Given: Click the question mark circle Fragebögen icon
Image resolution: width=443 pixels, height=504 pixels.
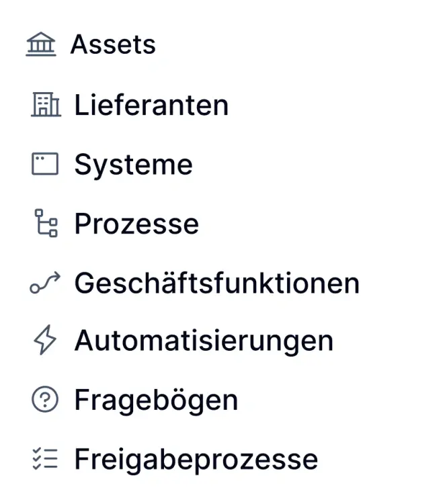Looking at the screenshot, I should [x=45, y=400].
